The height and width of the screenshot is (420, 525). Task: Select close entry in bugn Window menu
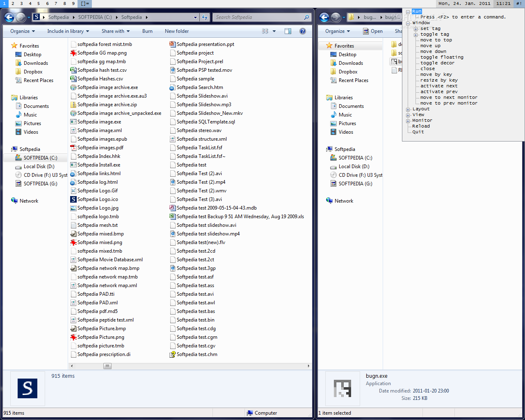(x=427, y=69)
